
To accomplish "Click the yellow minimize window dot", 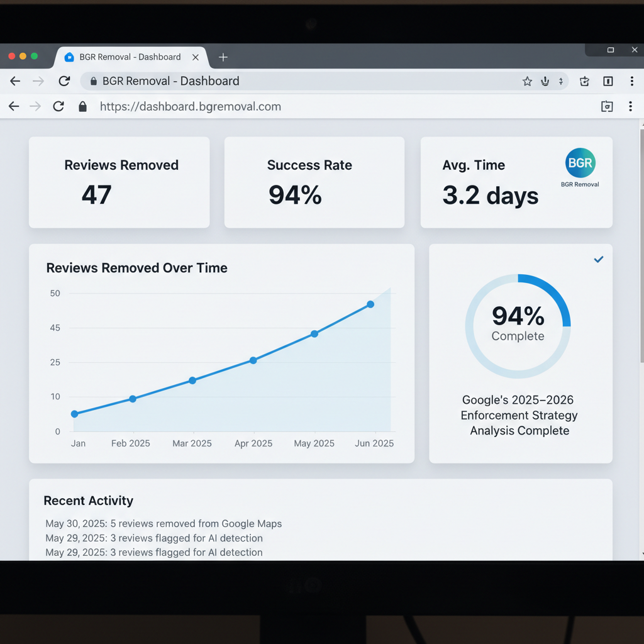I will click(x=23, y=56).
